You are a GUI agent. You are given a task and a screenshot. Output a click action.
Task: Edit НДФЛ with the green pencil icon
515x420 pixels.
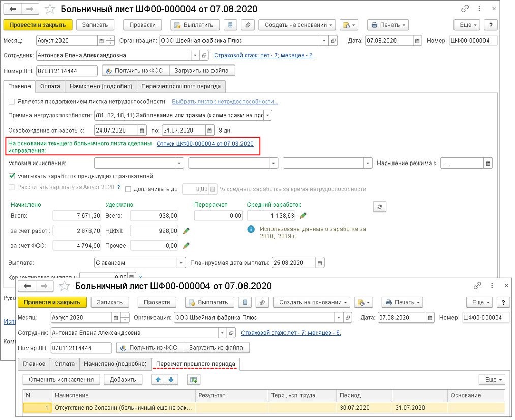(x=186, y=231)
